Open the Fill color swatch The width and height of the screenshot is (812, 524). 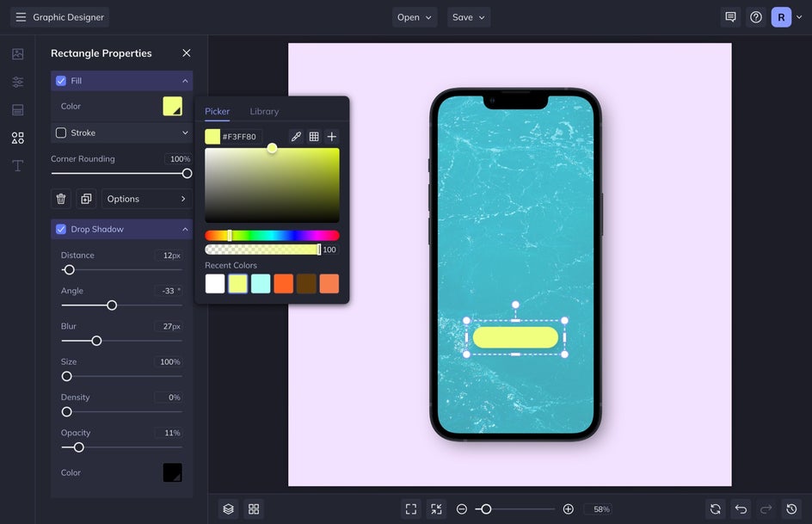(172, 106)
